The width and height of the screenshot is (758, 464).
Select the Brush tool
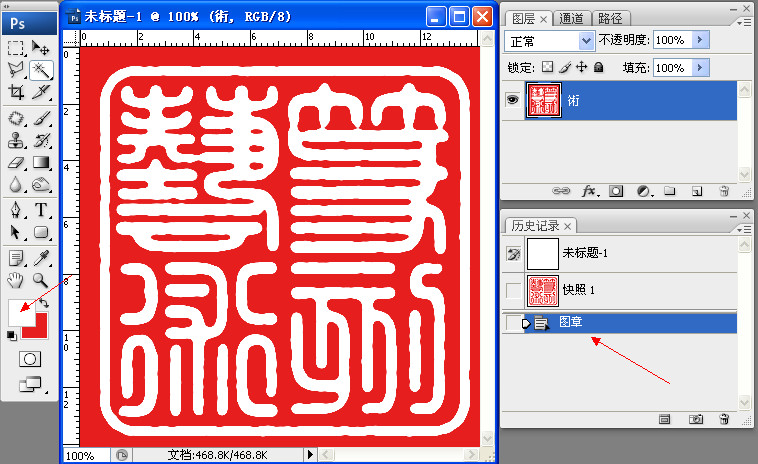41,118
